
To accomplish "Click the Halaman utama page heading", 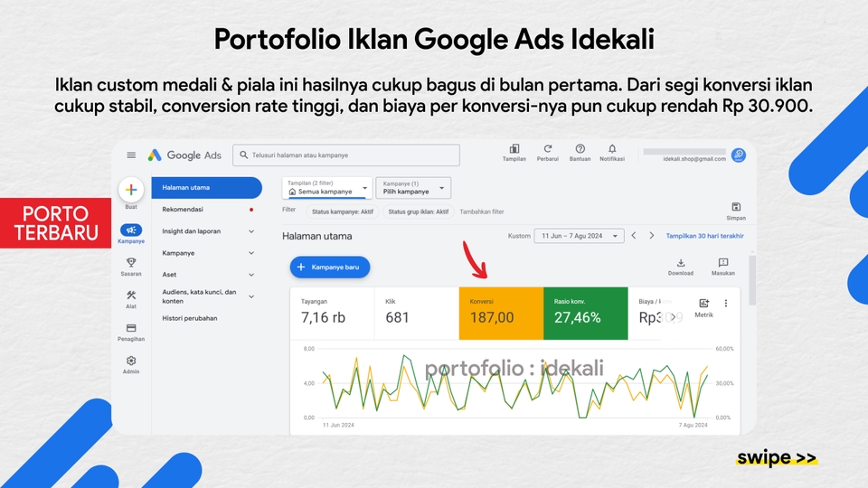I will pos(317,236).
